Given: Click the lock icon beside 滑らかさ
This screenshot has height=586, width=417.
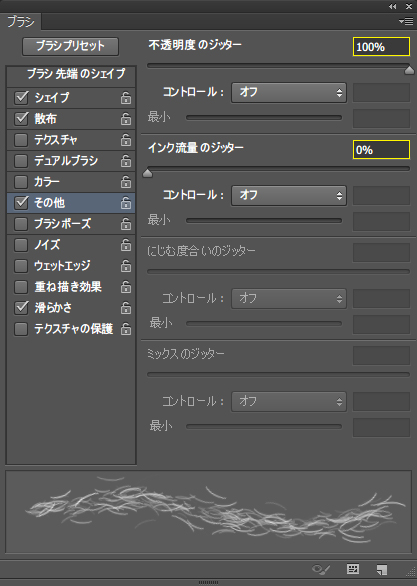Looking at the screenshot, I should (126, 308).
